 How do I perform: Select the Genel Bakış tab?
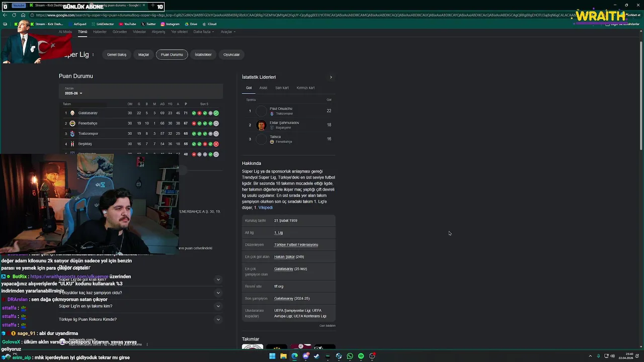point(117,54)
